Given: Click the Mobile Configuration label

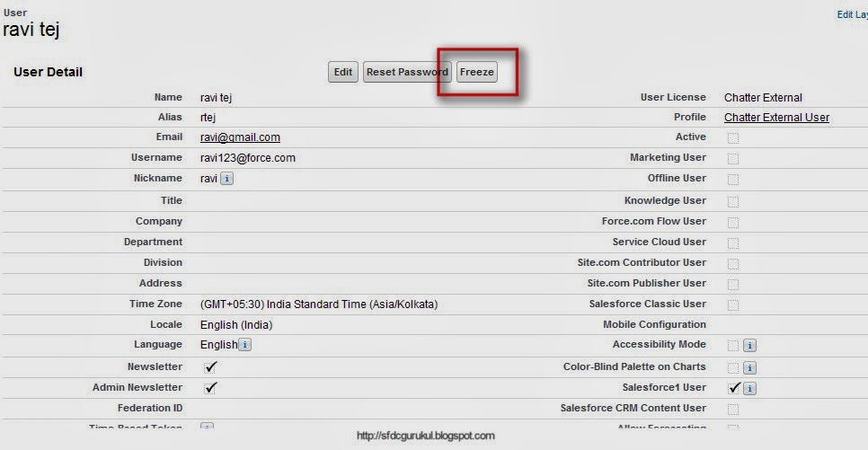Looking at the screenshot, I should pos(654,324).
